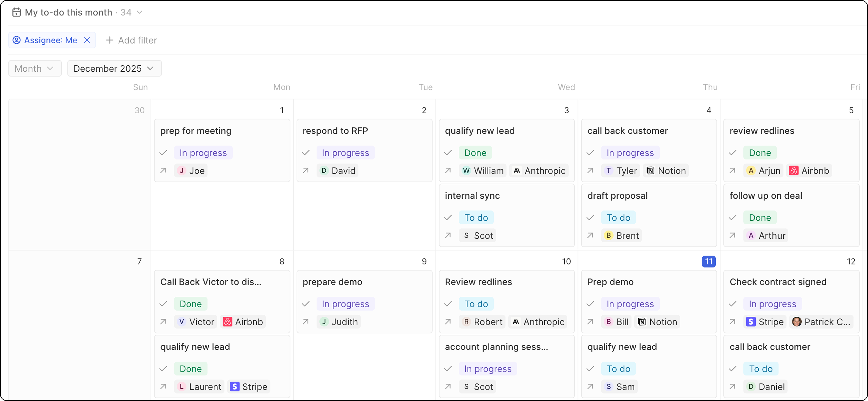868x401 pixels.
Task: Remove the Assignee: Me filter
Action: 87,40
